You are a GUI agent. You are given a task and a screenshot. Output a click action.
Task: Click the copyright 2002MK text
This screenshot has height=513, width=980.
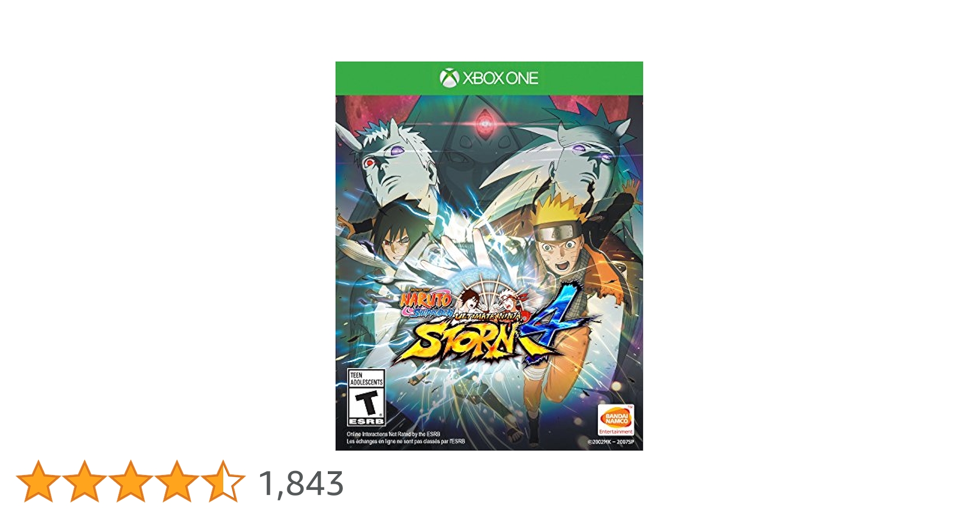coord(611,442)
